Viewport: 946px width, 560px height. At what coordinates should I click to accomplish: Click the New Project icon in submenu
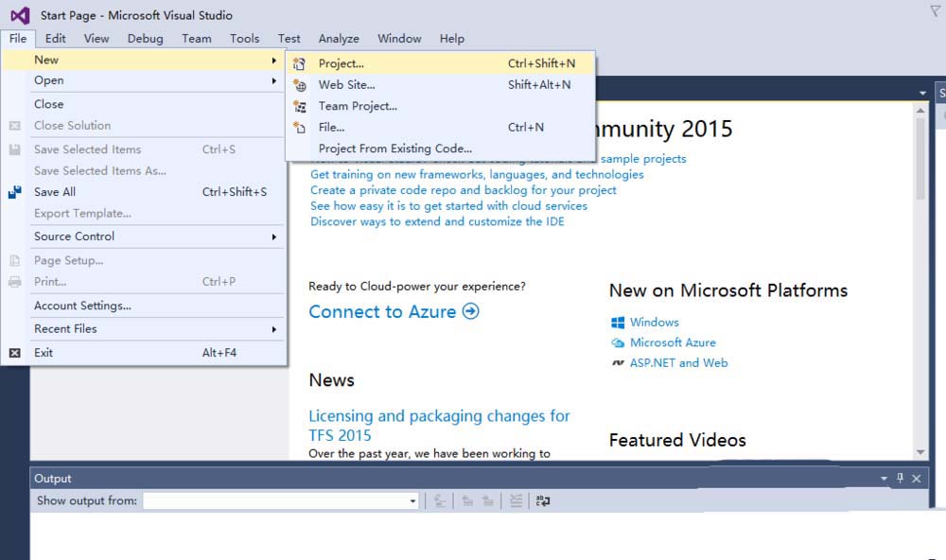tap(300, 64)
